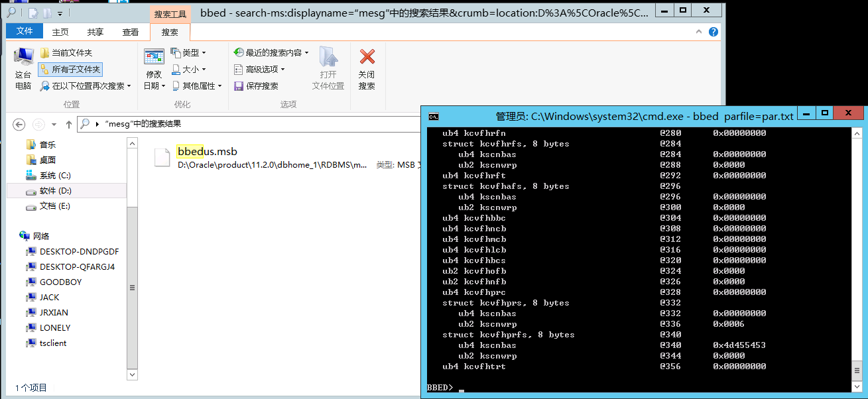Open the 文件 menu tab
This screenshot has width=868, height=399.
(25, 32)
